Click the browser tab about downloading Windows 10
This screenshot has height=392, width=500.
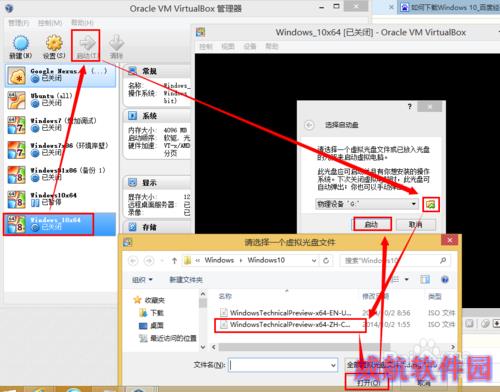click(x=449, y=7)
